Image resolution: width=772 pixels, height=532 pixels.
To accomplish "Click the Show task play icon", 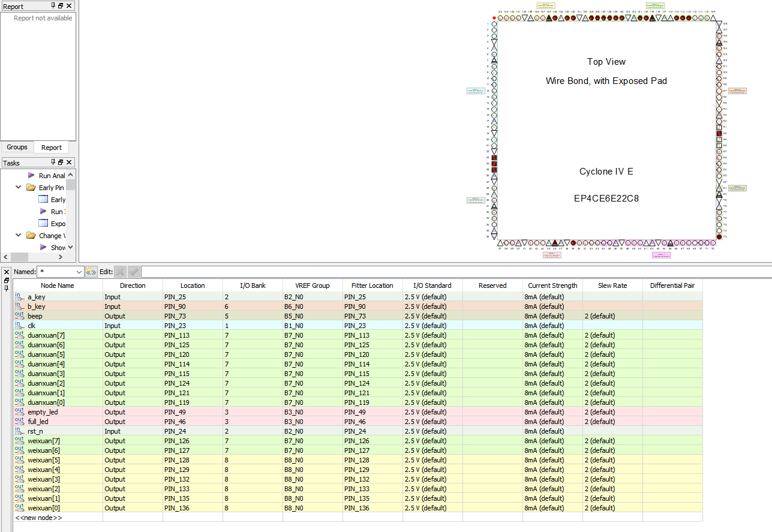I will (x=43, y=247).
